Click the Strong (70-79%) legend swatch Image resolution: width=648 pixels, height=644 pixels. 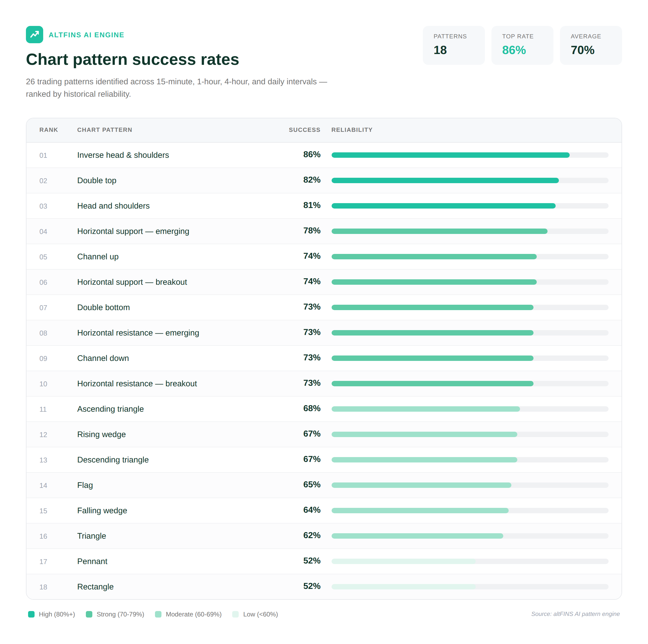89,614
